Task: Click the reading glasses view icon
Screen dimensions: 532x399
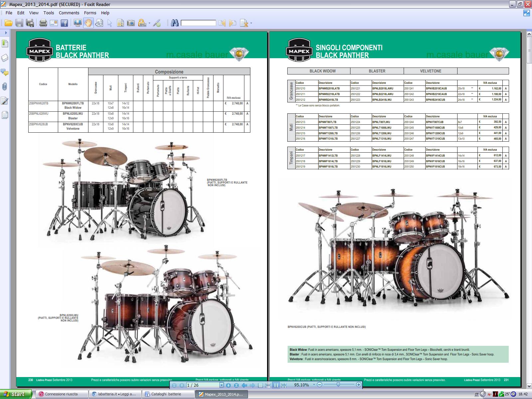Action: tap(99, 23)
